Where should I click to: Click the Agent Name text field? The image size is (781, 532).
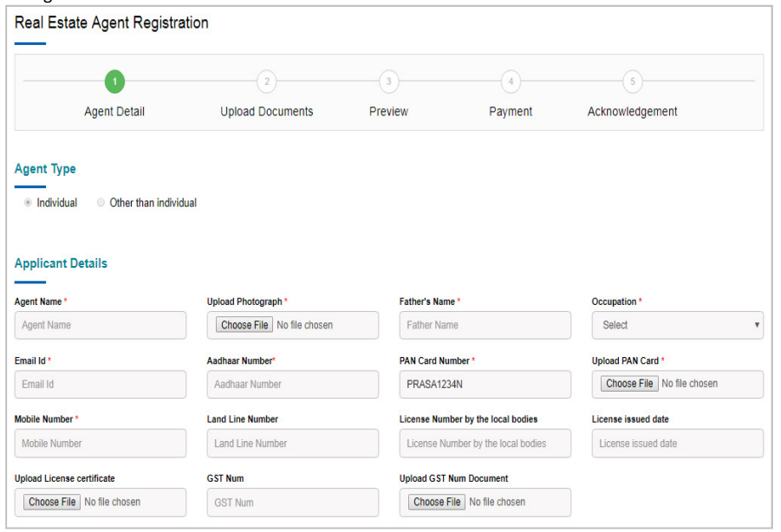101,325
